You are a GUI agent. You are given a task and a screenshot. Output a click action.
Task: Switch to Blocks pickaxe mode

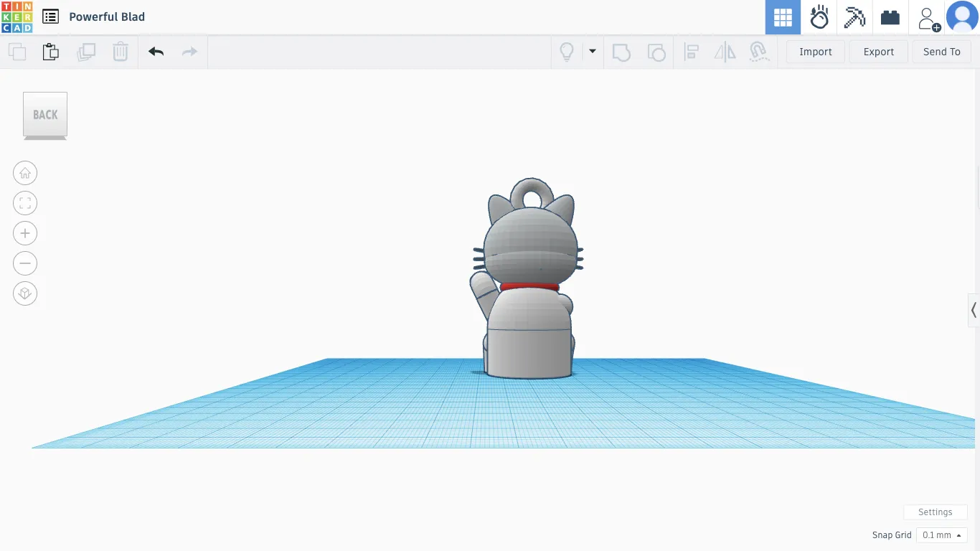pyautogui.click(x=854, y=17)
